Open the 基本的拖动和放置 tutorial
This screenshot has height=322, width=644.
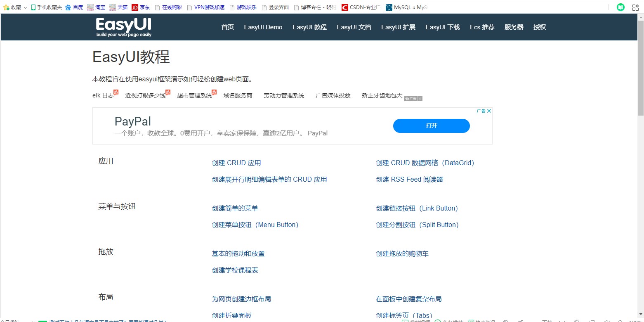point(238,254)
